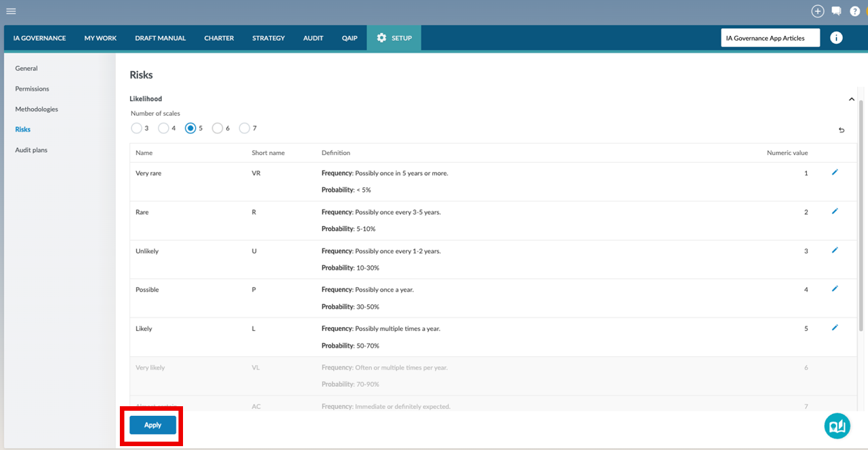Click the Name column header
The width and height of the screenshot is (868, 450).
(x=144, y=153)
